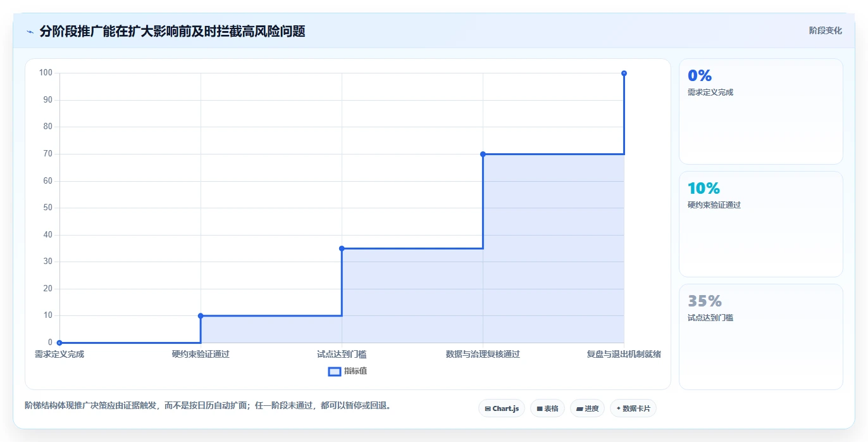Image resolution: width=868 pixels, height=442 pixels.
Task: Click the y-axis tick 100
Action: (46, 73)
